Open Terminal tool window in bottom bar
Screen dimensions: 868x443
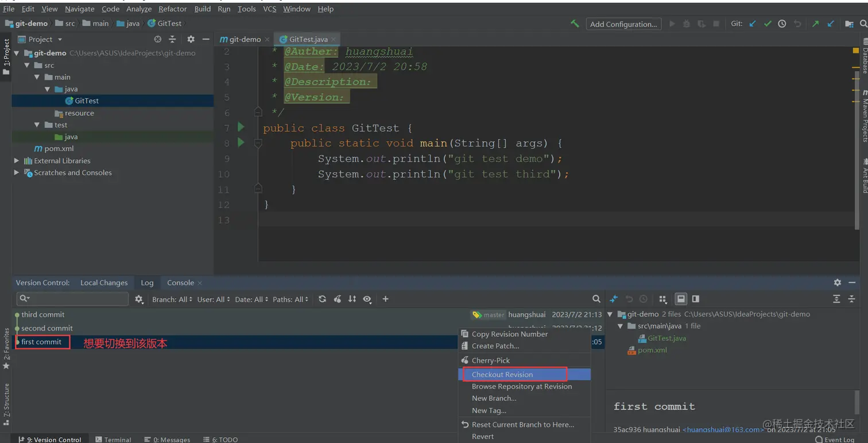click(x=113, y=440)
